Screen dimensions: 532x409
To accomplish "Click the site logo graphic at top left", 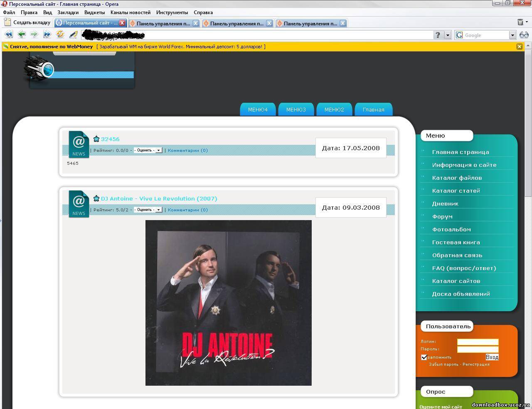I will (x=39, y=69).
